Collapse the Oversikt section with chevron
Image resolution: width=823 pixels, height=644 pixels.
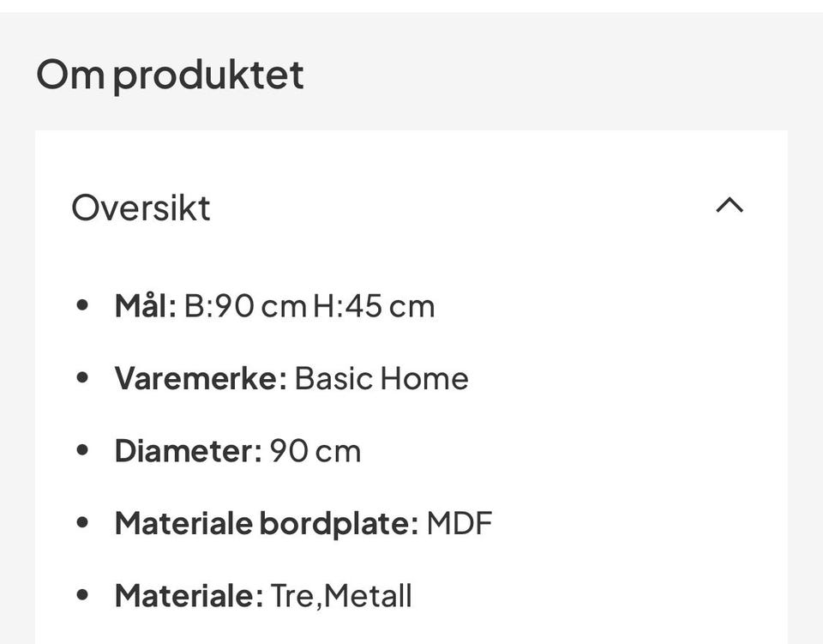pos(730,205)
